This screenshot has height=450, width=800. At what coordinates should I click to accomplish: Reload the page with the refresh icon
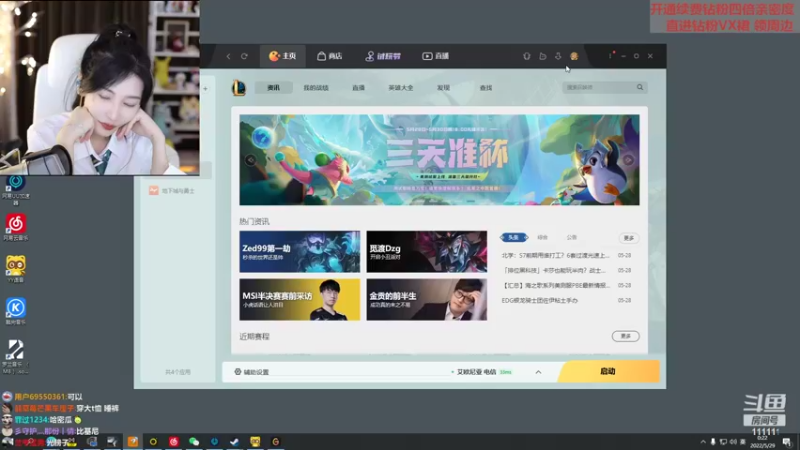click(x=244, y=56)
